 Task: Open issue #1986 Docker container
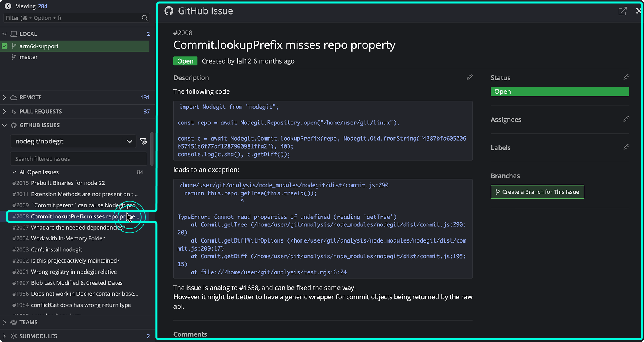coord(76,294)
